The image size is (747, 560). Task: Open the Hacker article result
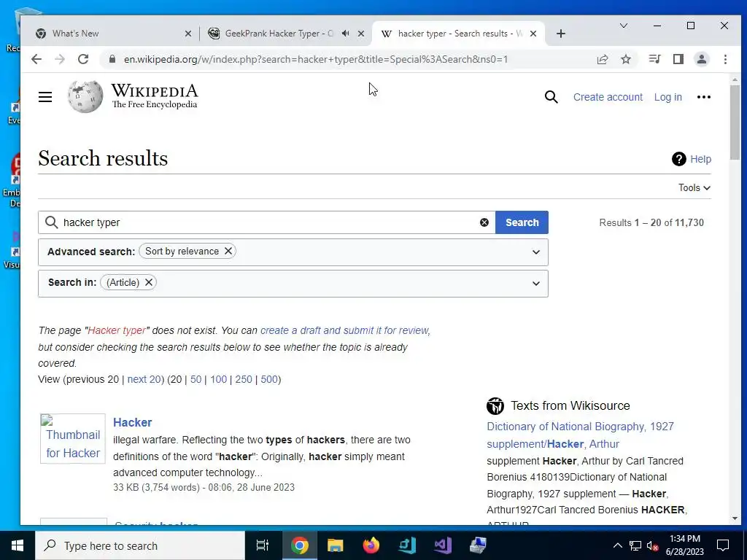click(x=133, y=422)
